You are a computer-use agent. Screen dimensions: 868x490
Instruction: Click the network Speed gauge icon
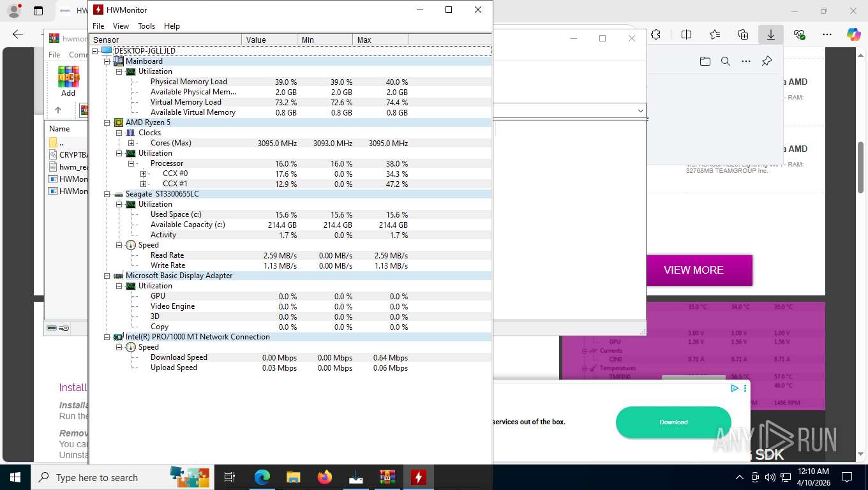(131, 347)
